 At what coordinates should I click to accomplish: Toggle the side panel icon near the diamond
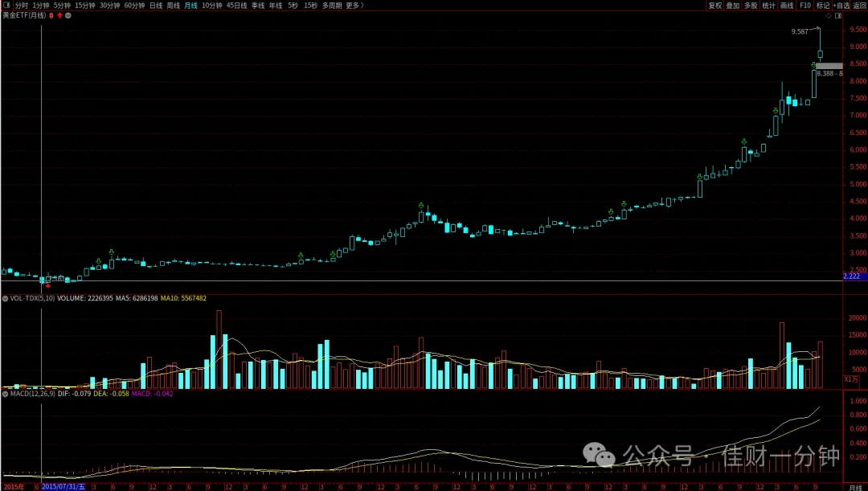tap(838, 16)
